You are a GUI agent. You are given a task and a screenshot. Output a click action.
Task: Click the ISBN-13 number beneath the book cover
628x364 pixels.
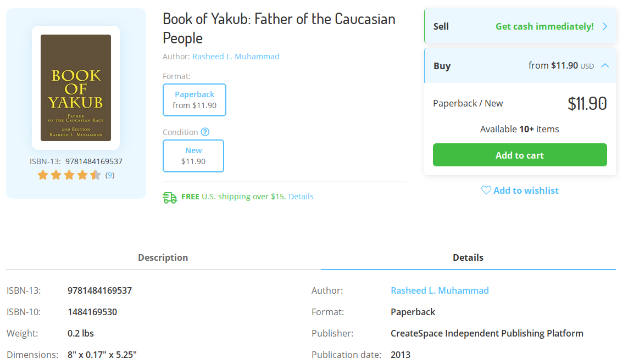click(x=94, y=161)
